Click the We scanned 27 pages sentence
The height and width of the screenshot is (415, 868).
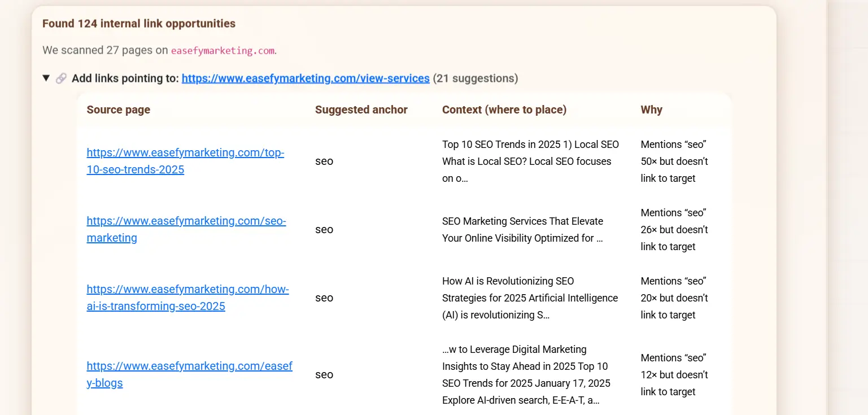pyautogui.click(x=160, y=50)
